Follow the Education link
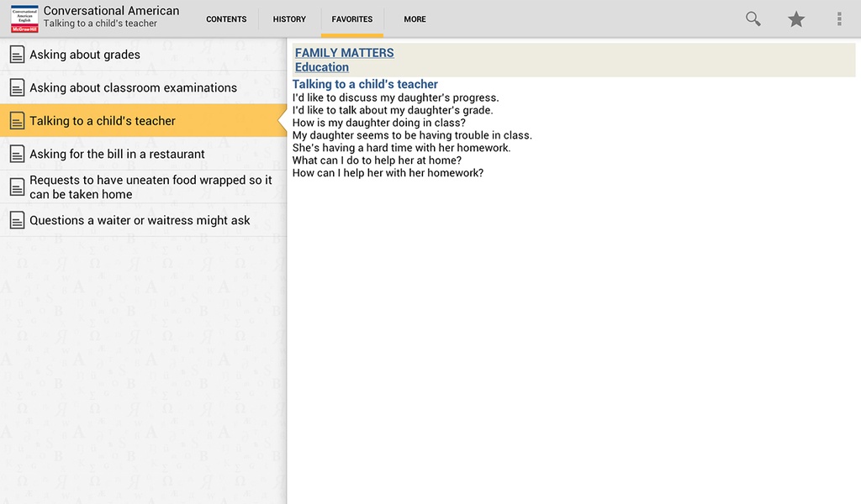 click(x=322, y=67)
